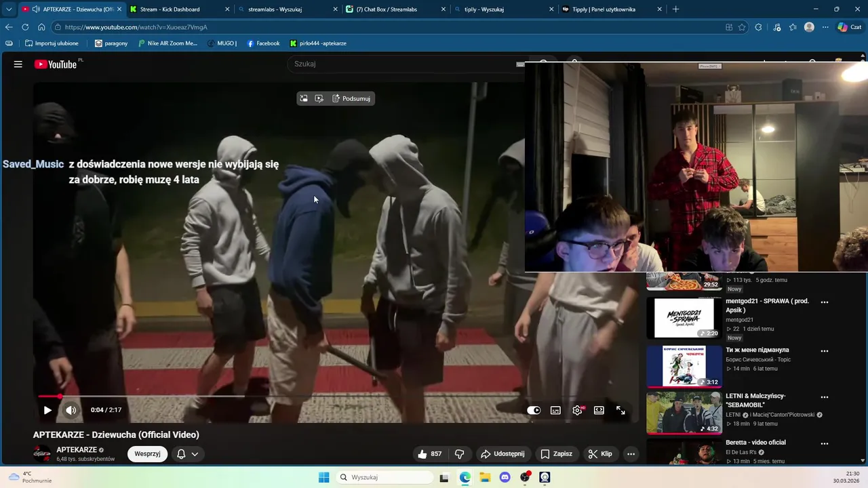
Task: Go back in browser history
Action: [9, 27]
